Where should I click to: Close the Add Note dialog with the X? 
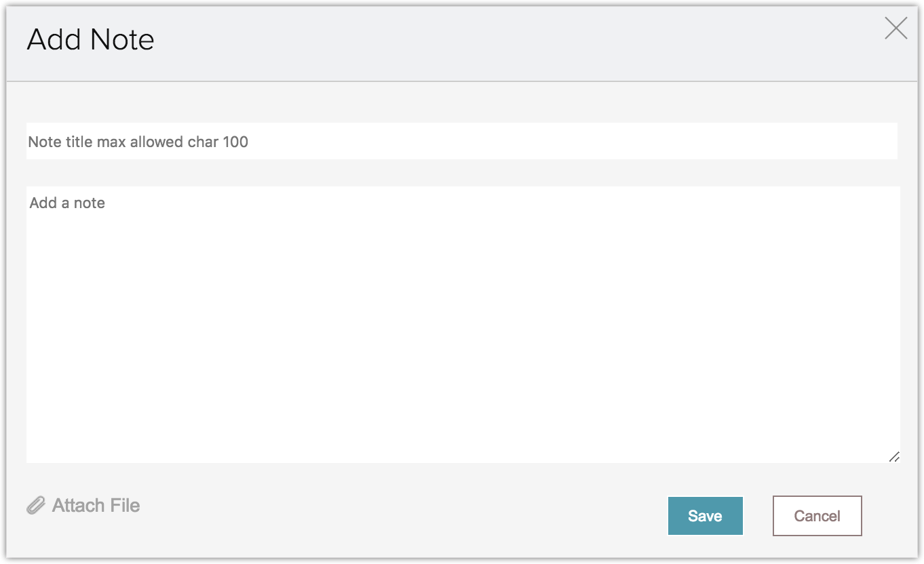pos(896,28)
